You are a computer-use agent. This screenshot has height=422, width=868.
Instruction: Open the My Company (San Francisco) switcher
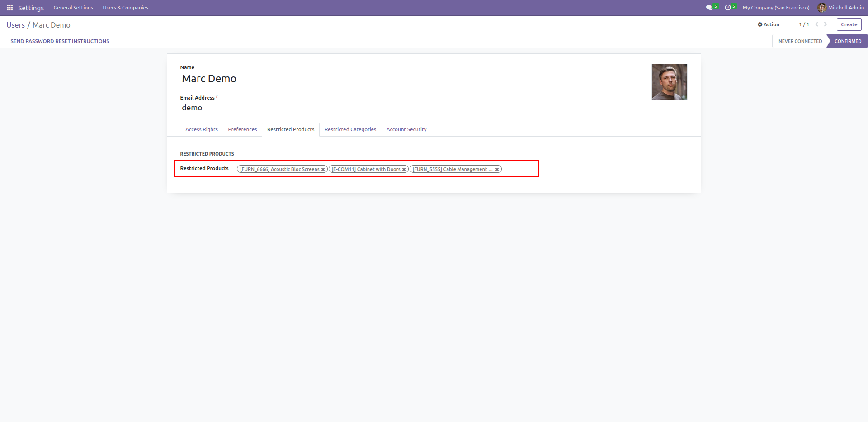[776, 8]
